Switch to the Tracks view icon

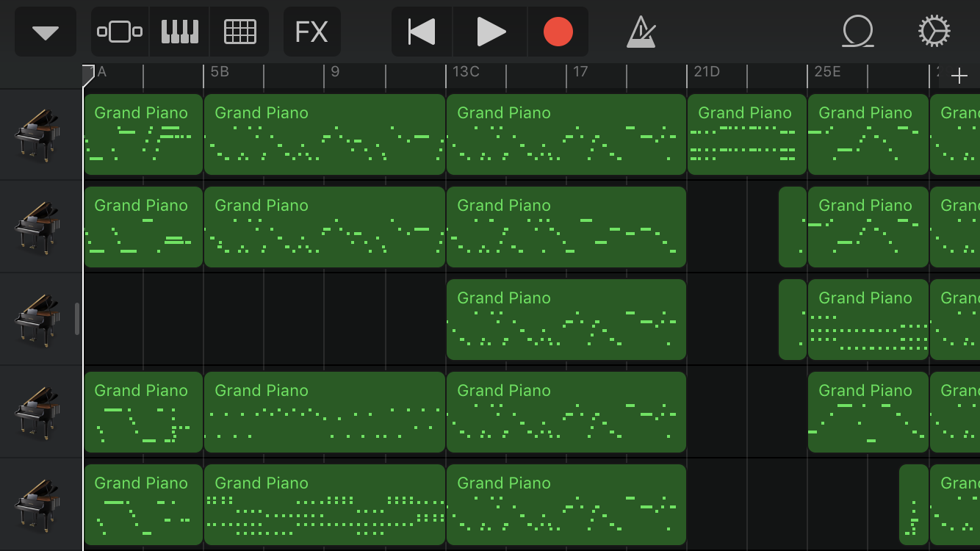[x=120, y=32]
